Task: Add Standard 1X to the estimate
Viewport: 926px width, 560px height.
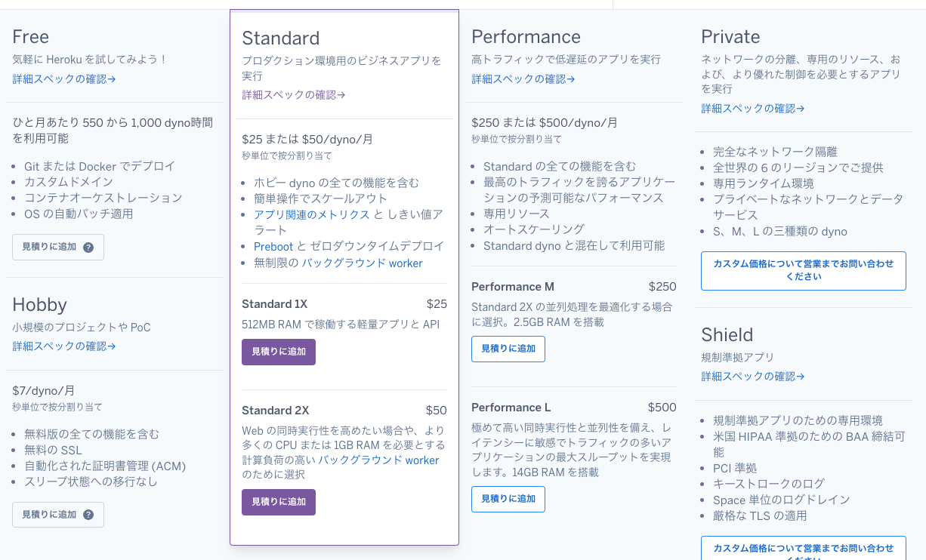Action: tap(278, 352)
